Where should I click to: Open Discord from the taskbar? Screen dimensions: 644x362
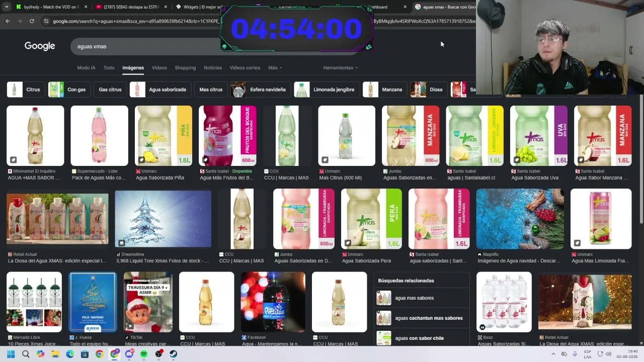[x=129, y=354]
